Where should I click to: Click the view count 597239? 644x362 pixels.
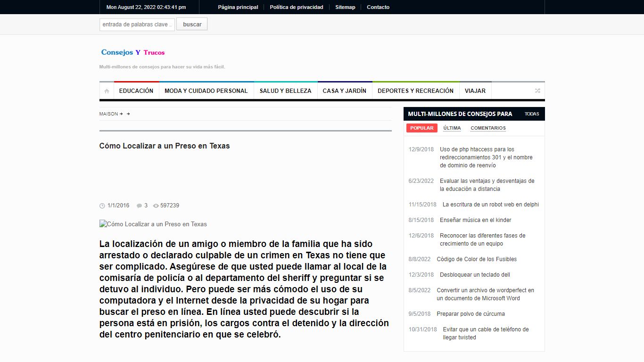click(x=170, y=206)
